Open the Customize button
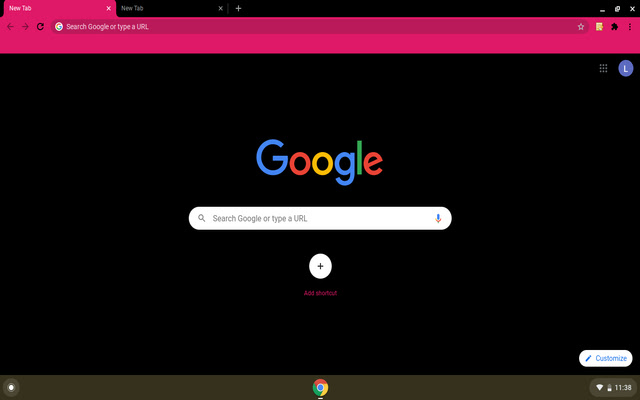640x400 pixels. tap(606, 358)
